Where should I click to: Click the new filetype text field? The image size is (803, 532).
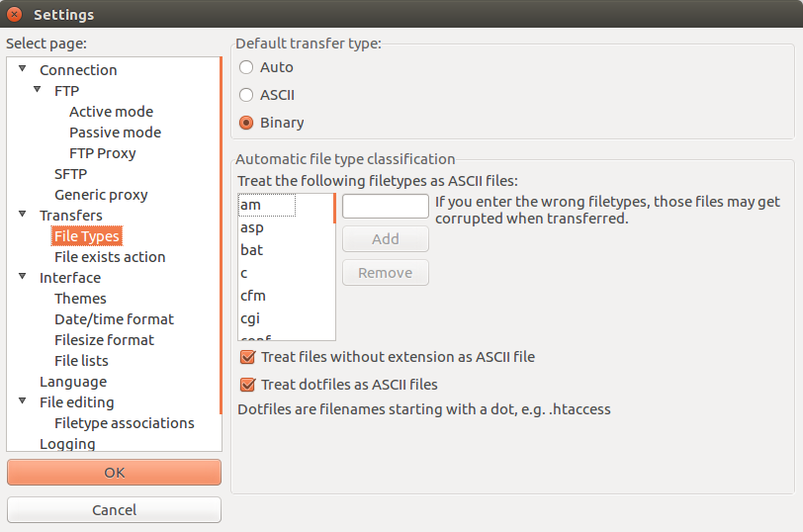coord(385,206)
